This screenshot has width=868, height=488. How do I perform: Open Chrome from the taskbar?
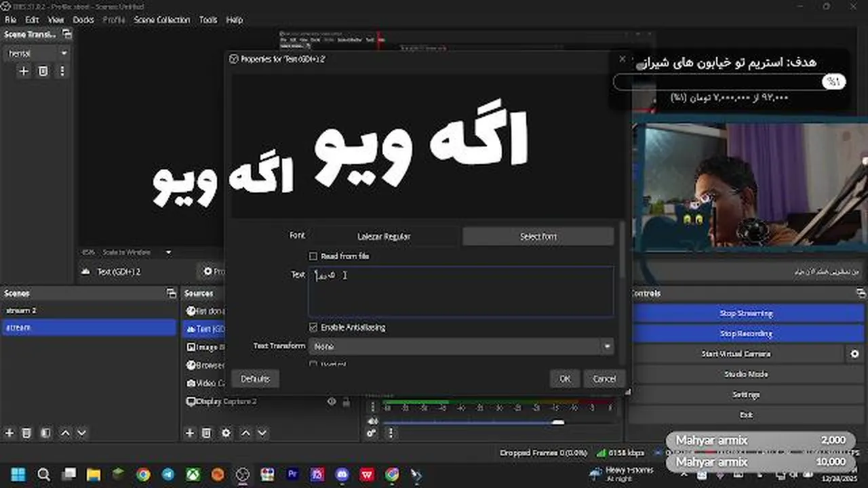142,474
